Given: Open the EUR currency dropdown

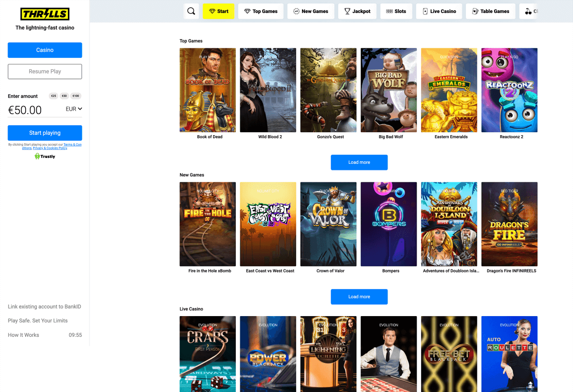Looking at the screenshot, I should [74, 109].
